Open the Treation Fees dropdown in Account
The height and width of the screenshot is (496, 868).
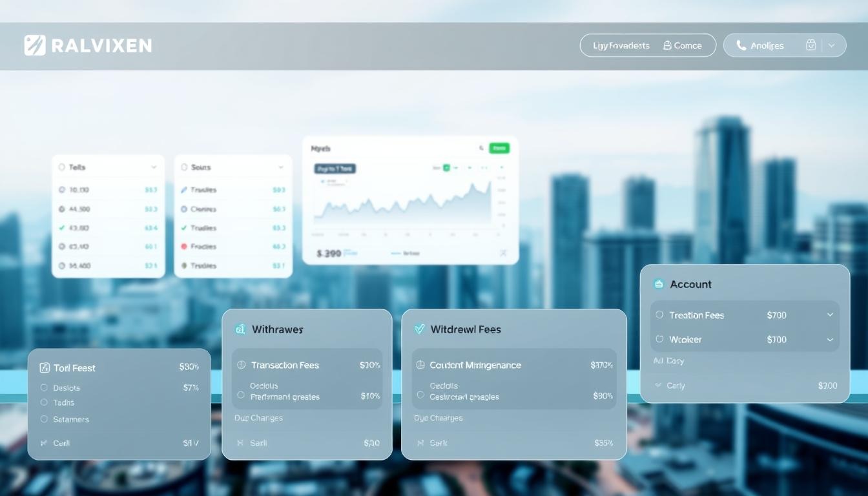click(x=830, y=315)
